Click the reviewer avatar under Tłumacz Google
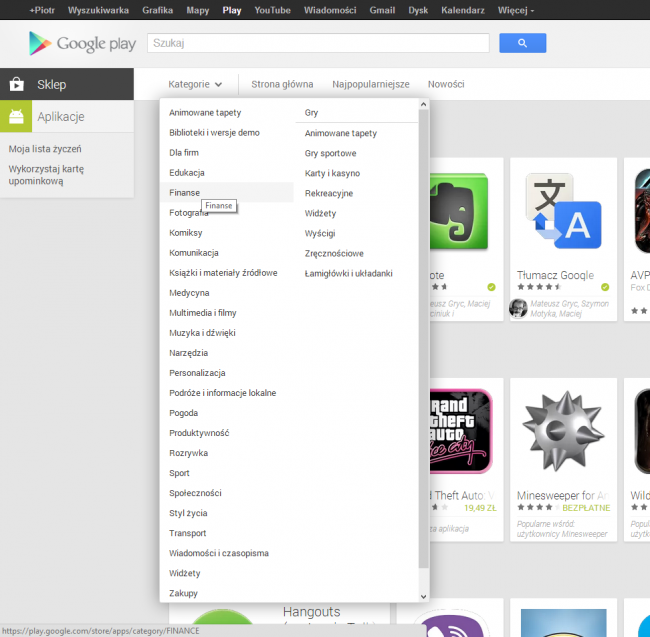Image resolution: width=650 pixels, height=637 pixels. coord(518,308)
